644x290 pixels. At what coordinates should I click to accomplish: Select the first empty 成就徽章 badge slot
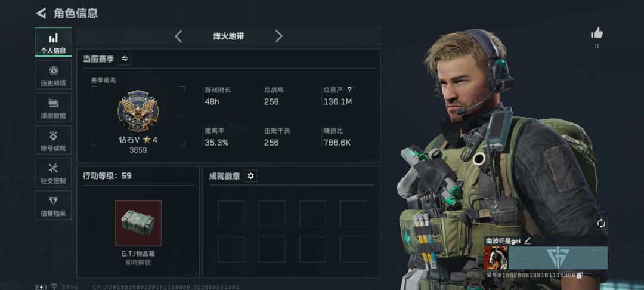coord(231,214)
